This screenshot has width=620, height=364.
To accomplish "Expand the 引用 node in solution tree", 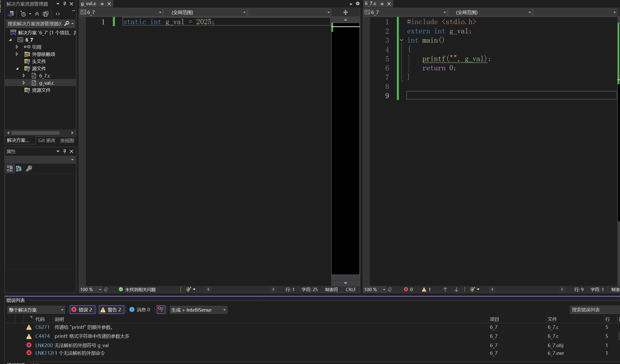I will 17,47.
